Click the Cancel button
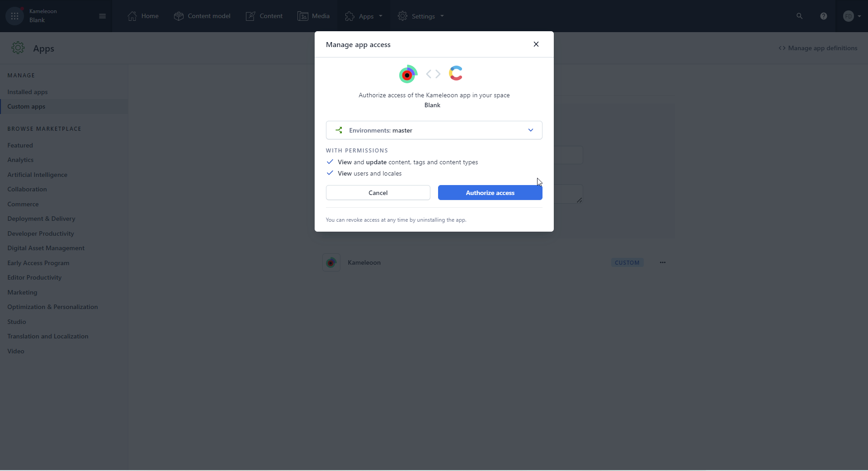Image resolution: width=868 pixels, height=471 pixels. point(378,193)
